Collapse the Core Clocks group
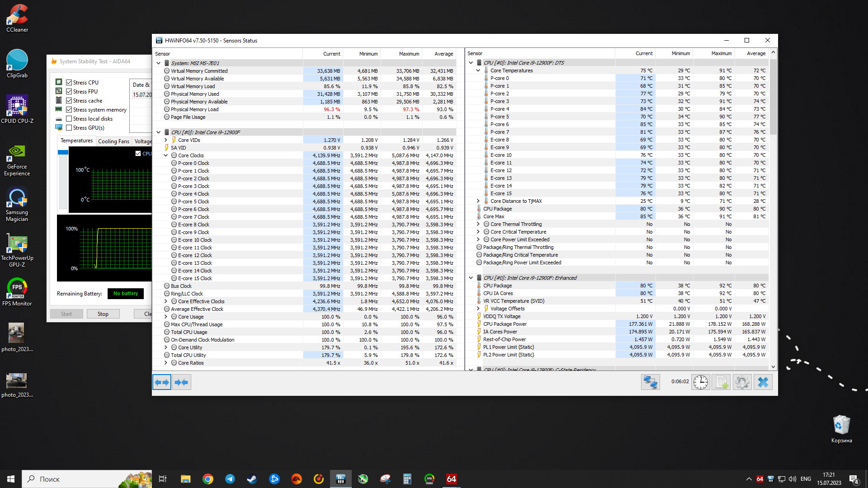Viewport: 868px width, 488px height. 166,155
